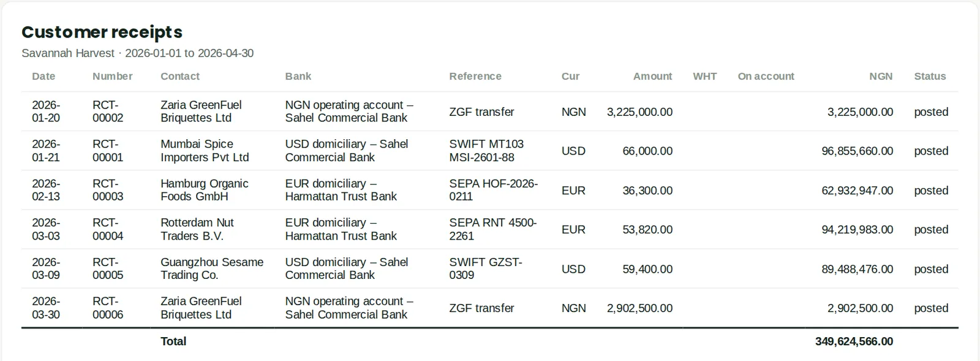Click the Status column header
The image size is (980, 361).
click(930, 76)
